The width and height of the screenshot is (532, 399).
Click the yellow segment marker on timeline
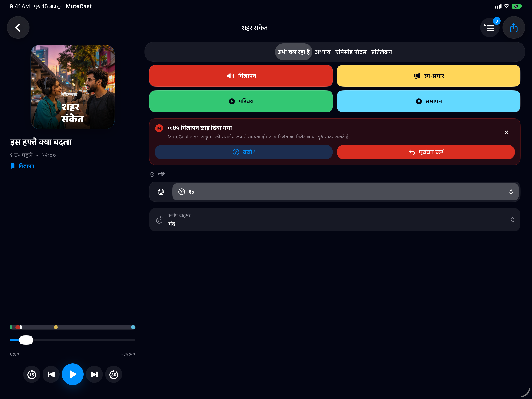pos(56,327)
